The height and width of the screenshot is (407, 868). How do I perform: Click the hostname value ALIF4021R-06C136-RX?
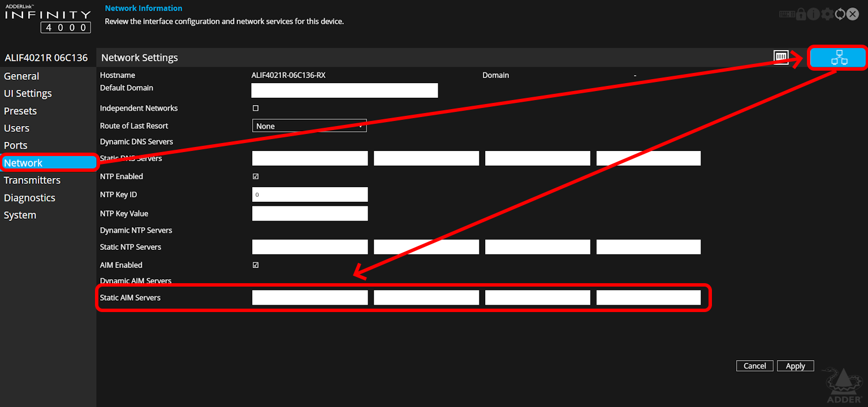pyautogui.click(x=288, y=75)
